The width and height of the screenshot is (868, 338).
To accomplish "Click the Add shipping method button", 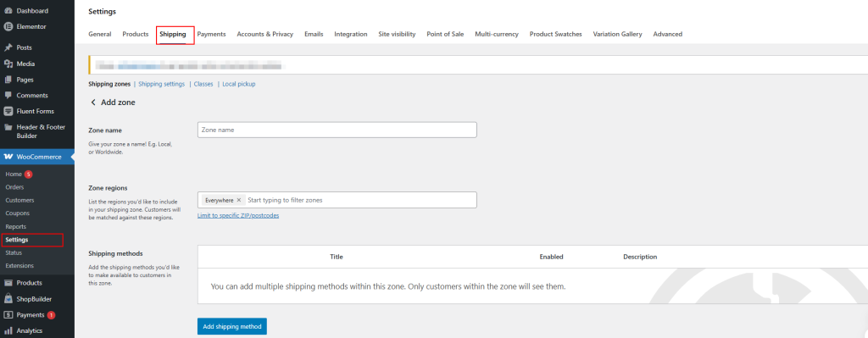I will [x=232, y=326].
